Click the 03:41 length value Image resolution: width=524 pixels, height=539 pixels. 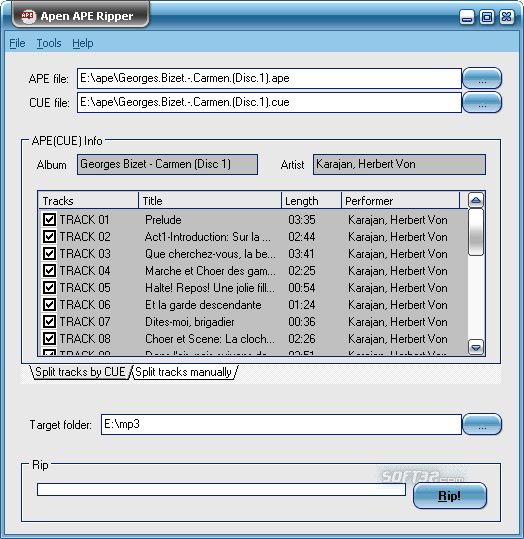pyautogui.click(x=302, y=254)
